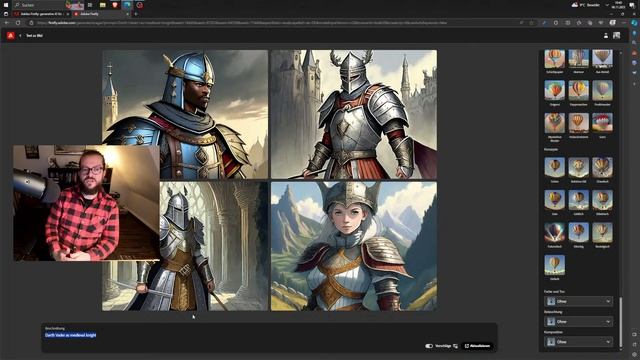Viewport: 640px width, 360px height.
Task: Select the Einfach concept style
Action: coord(554,265)
